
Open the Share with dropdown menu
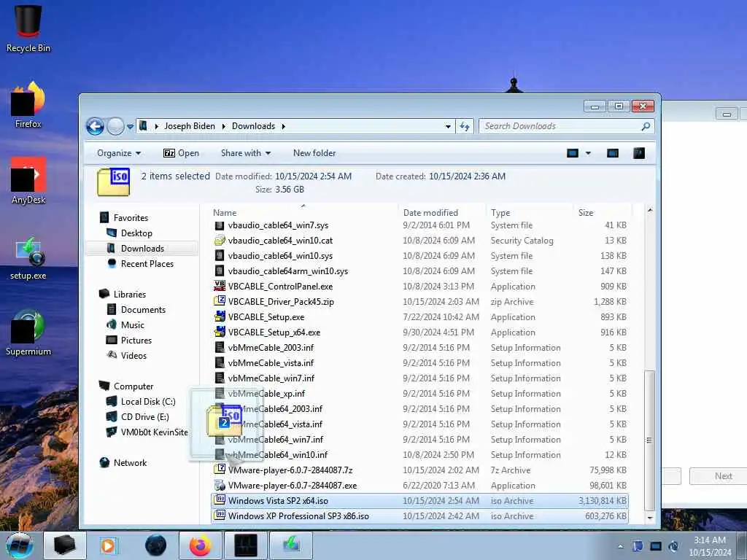(246, 153)
